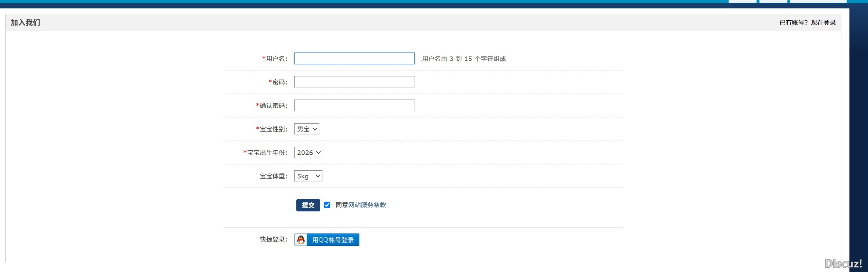Click the 用户名由 3 到 15 个字符组成 hint text
The height and width of the screenshot is (272, 868).
coord(464,59)
